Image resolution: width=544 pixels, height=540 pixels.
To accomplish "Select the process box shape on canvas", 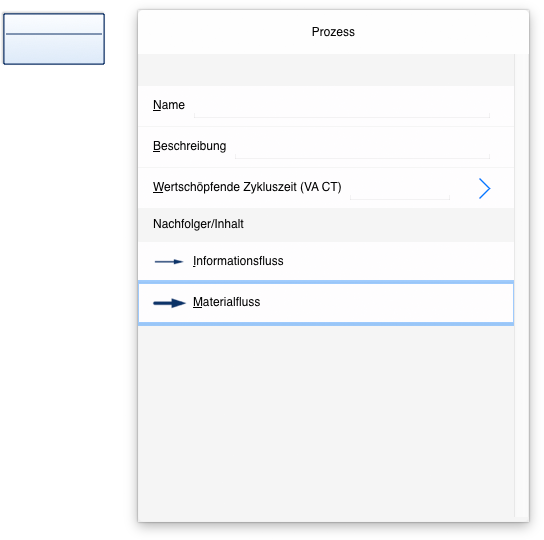I will tap(54, 39).
